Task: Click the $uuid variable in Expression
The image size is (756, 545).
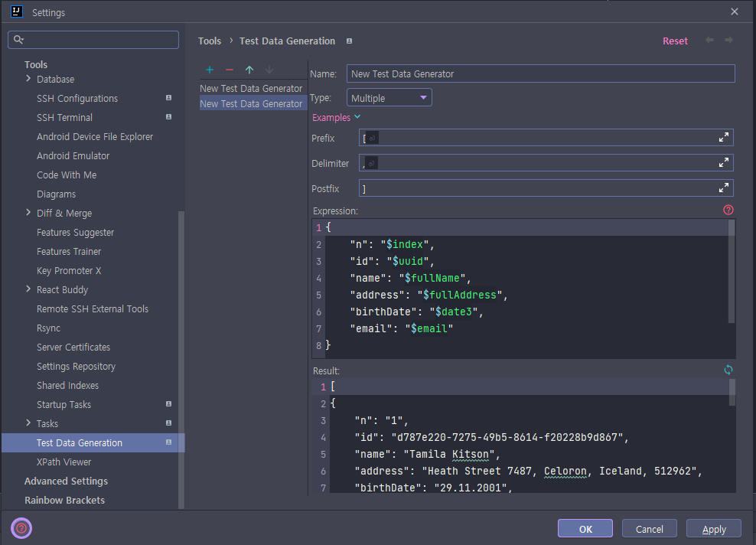Action: (408, 261)
